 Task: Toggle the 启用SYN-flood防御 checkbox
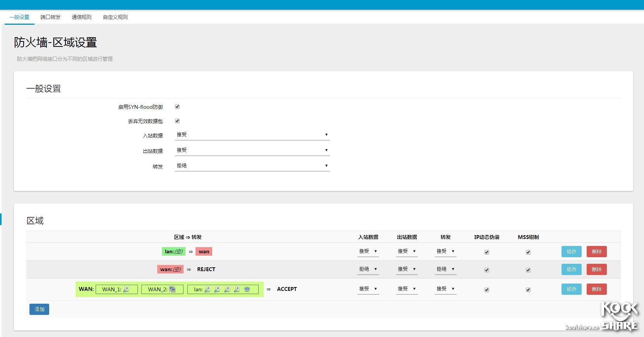(177, 107)
